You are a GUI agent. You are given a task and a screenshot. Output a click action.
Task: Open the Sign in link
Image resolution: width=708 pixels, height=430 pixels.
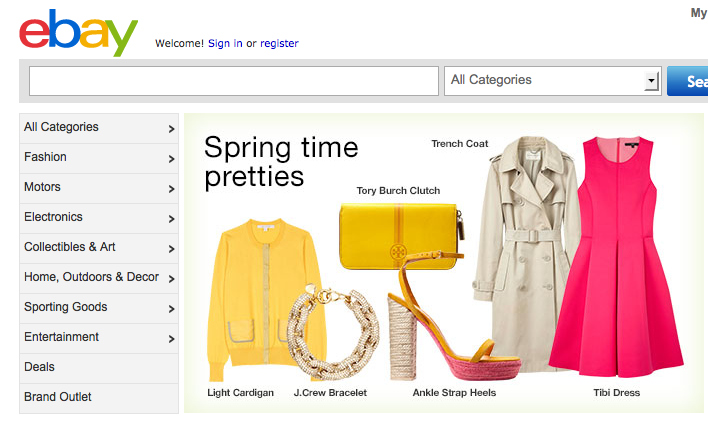225,43
